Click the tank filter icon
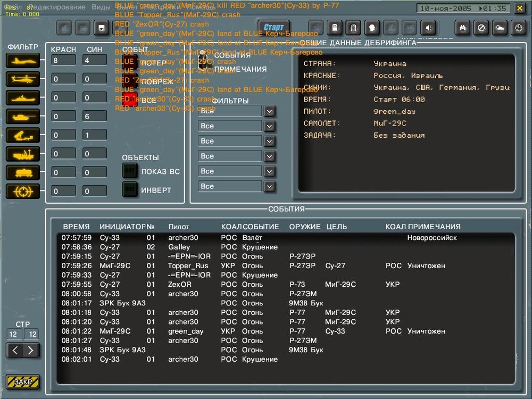The width and height of the screenshot is (532, 399). (23, 117)
